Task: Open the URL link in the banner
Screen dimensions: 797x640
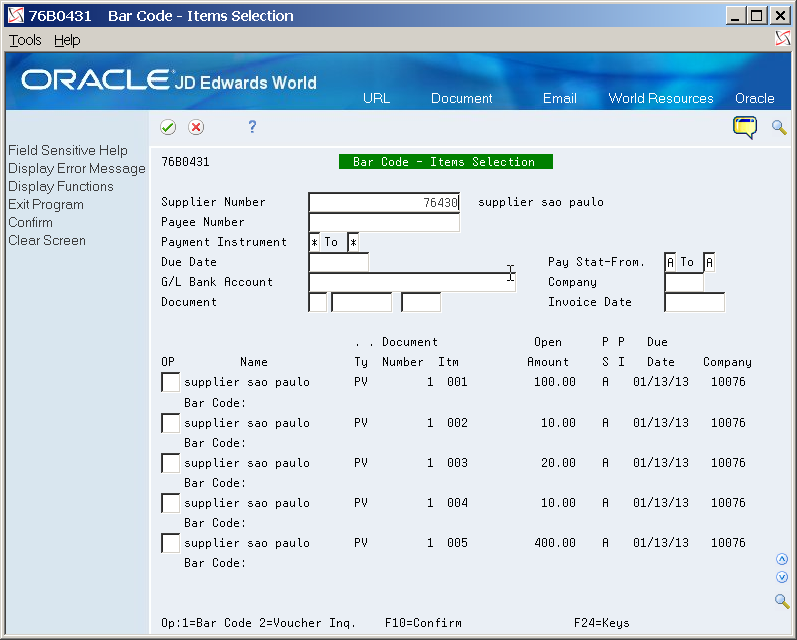Action: point(376,98)
